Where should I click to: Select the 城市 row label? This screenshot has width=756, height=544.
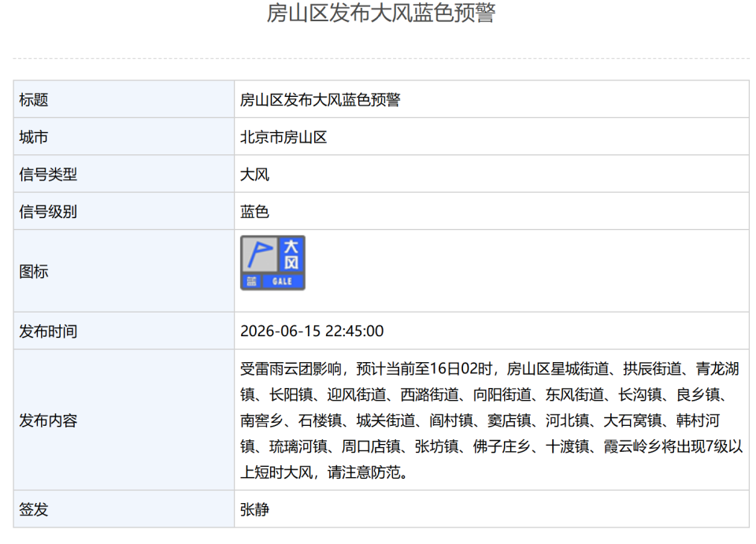coord(34,137)
